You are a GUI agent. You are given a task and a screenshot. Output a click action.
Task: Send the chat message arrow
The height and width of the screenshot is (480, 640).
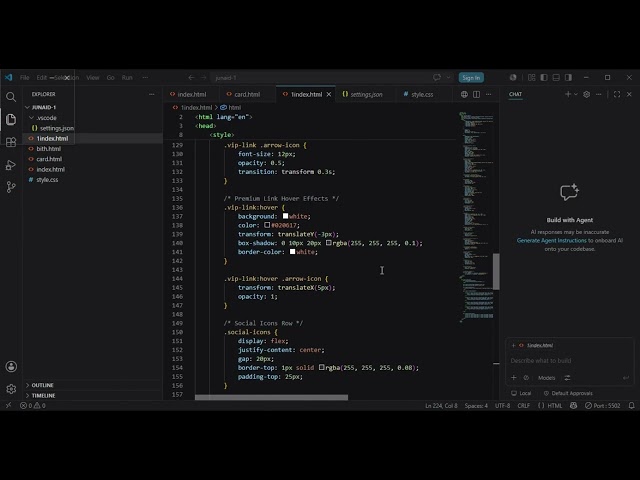click(x=626, y=378)
